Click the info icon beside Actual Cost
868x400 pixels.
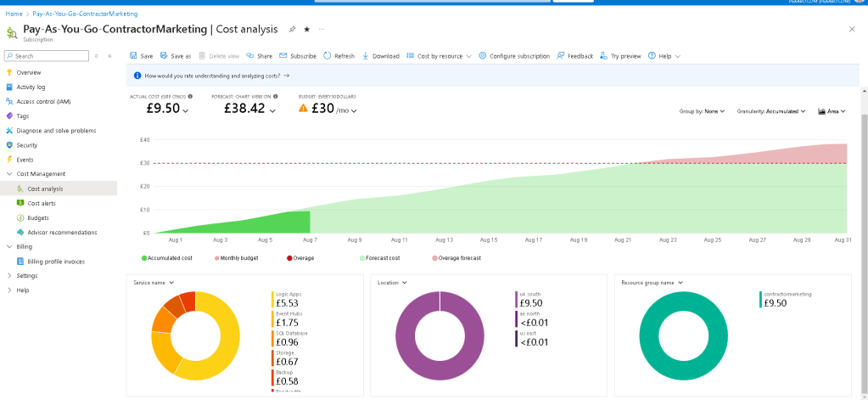point(190,97)
